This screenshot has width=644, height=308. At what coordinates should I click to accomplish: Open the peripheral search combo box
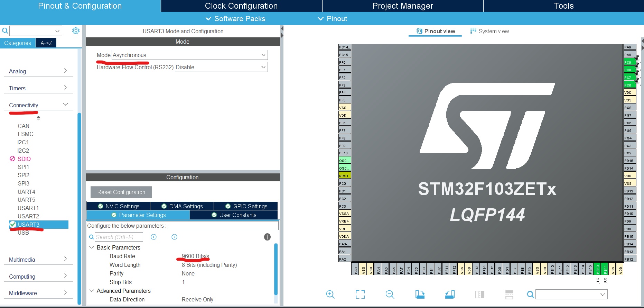point(36,31)
